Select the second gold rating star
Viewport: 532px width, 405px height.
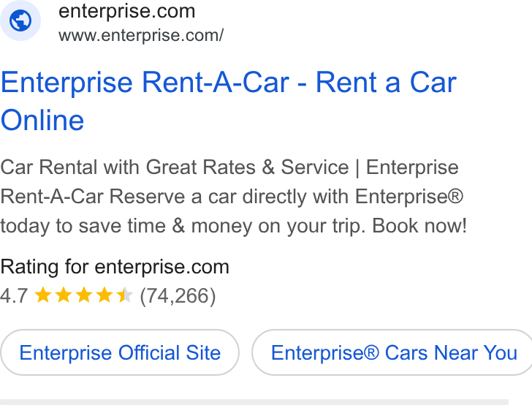click(x=64, y=295)
